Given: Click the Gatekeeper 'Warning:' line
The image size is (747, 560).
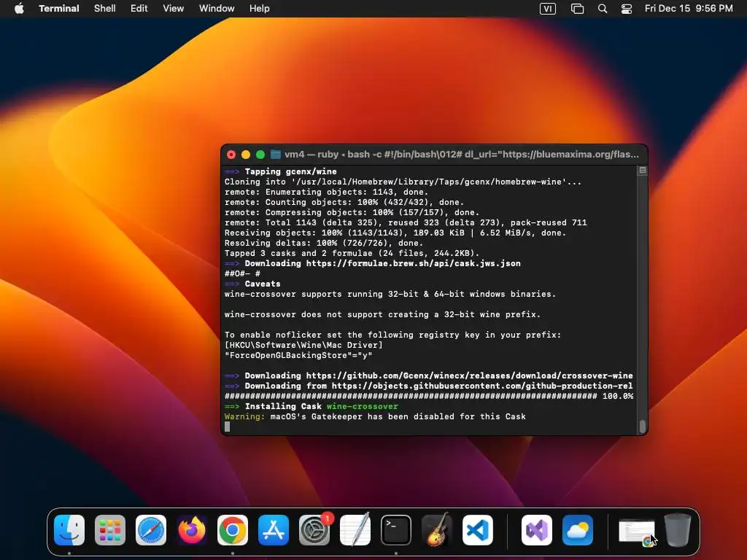Looking at the screenshot, I should [375, 416].
